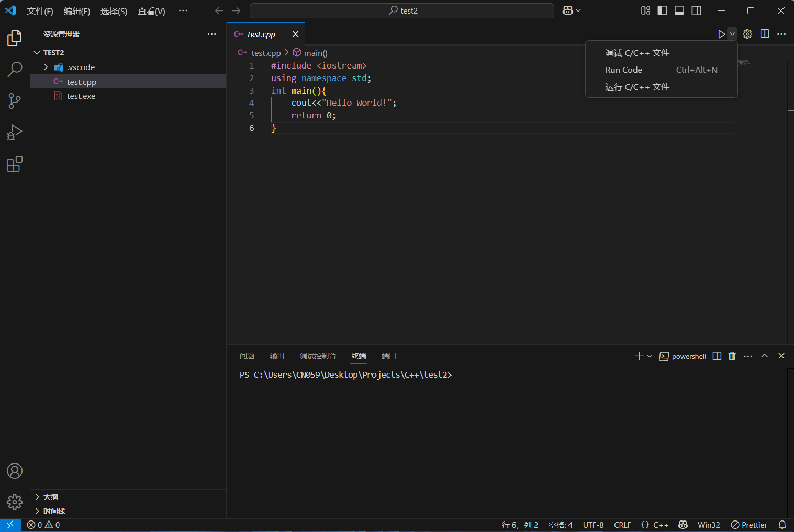Choose Run Code from the run menu
Viewport: 794px width, 532px height.
624,70
